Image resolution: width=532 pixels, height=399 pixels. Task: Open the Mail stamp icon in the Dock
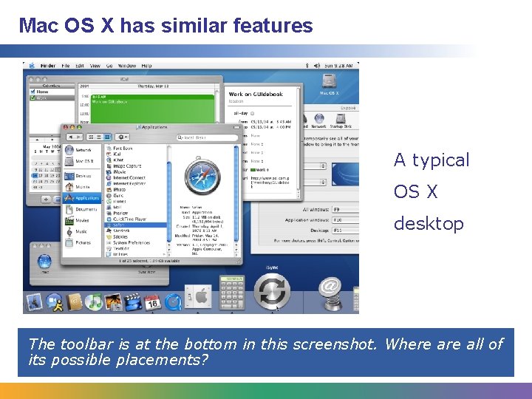(34, 302)
